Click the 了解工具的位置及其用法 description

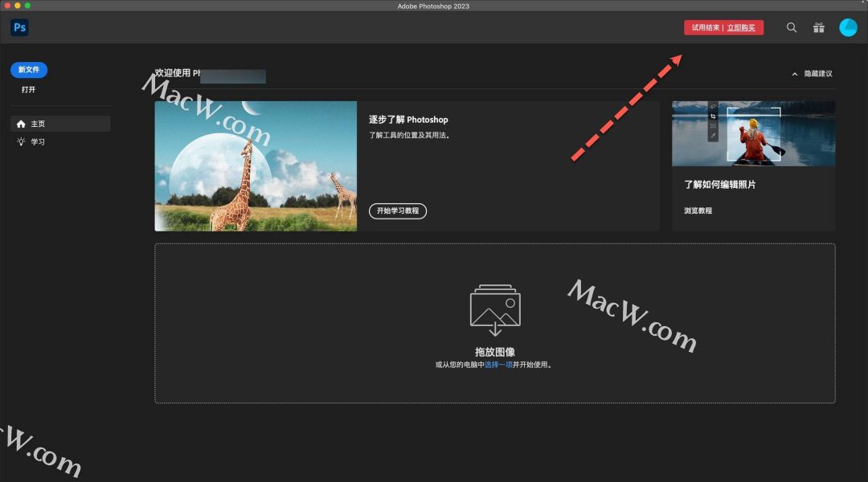pos(410,135)
